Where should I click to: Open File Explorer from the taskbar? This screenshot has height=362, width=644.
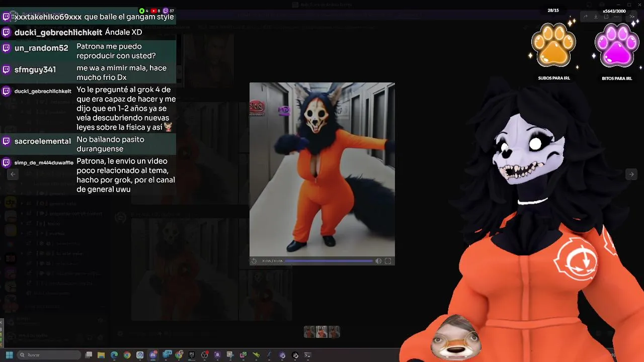[x=101, y=355]
